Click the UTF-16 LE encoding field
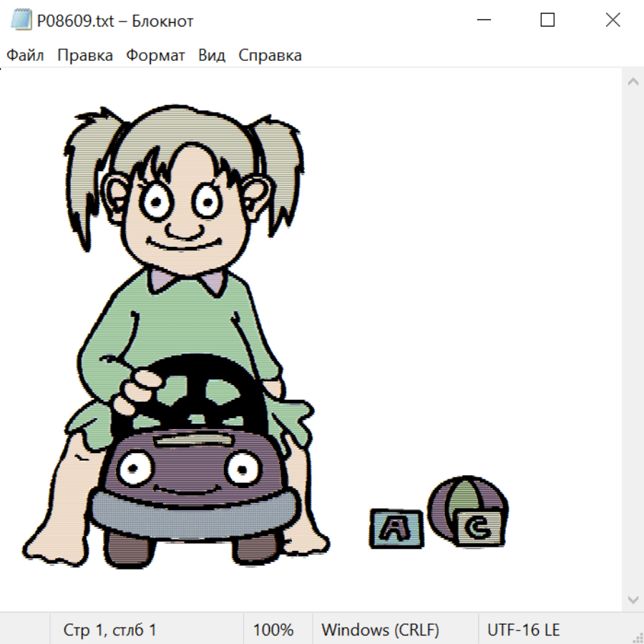The width and height of the screenshot is (644, 644). (x=523, y=630)
